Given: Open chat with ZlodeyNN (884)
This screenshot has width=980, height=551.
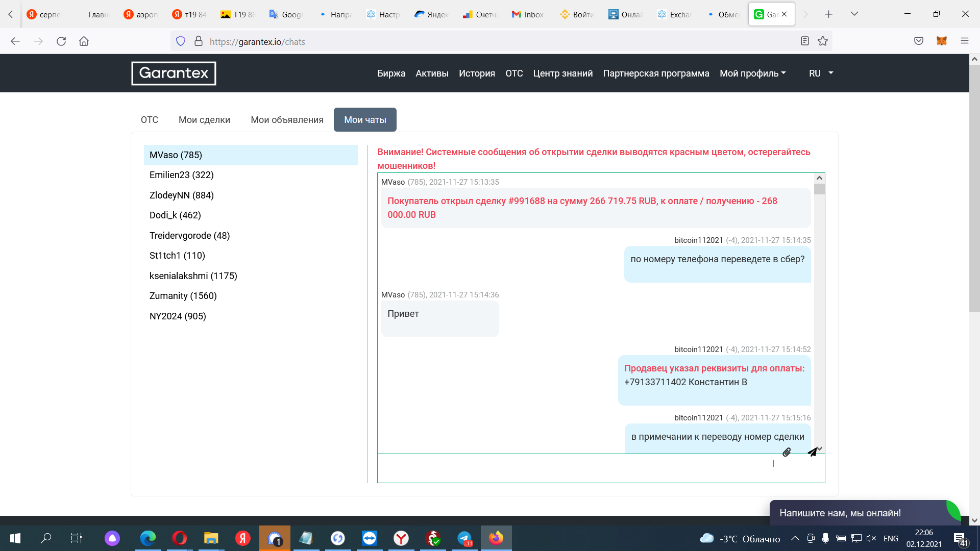Looking at the screenshot, I should click(x=251, y=195).
